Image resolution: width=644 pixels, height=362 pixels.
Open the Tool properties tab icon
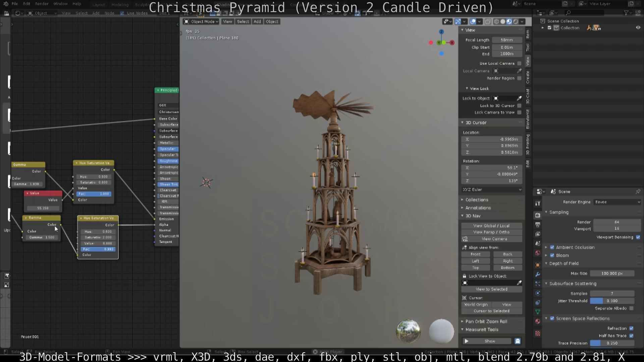[538, 203]
